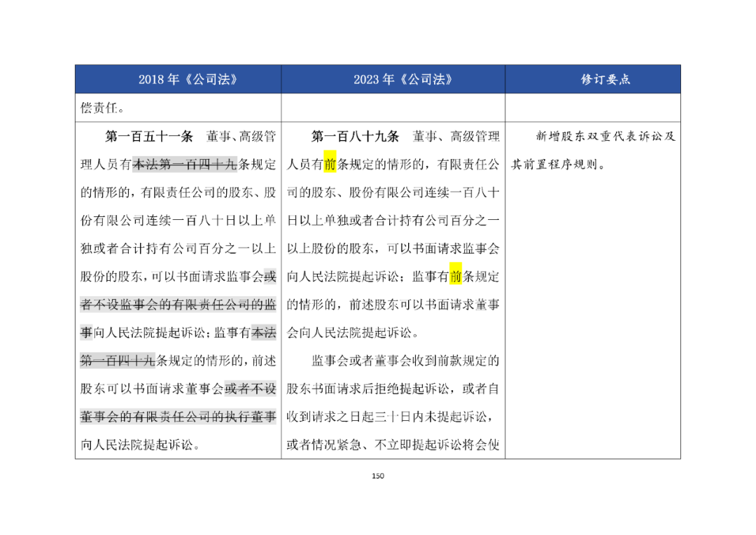
Task: Click the line 向人民法院提起诉讼。 in left column
Action: [x=140, y=445]
